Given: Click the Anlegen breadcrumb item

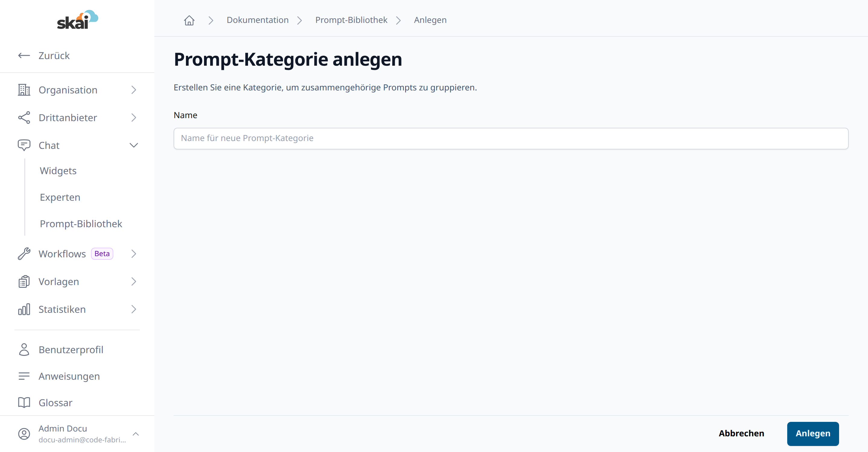Looking at the screenshot, I should 430,20.
